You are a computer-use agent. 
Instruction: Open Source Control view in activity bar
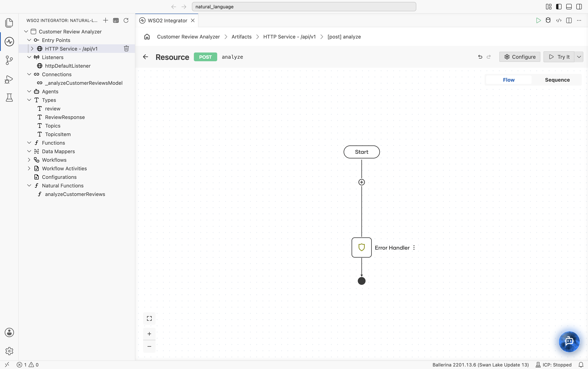[x=9, y=60]
